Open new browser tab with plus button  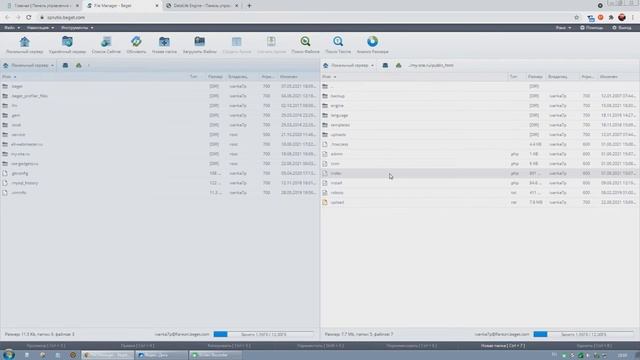click(x=249, y=6)
